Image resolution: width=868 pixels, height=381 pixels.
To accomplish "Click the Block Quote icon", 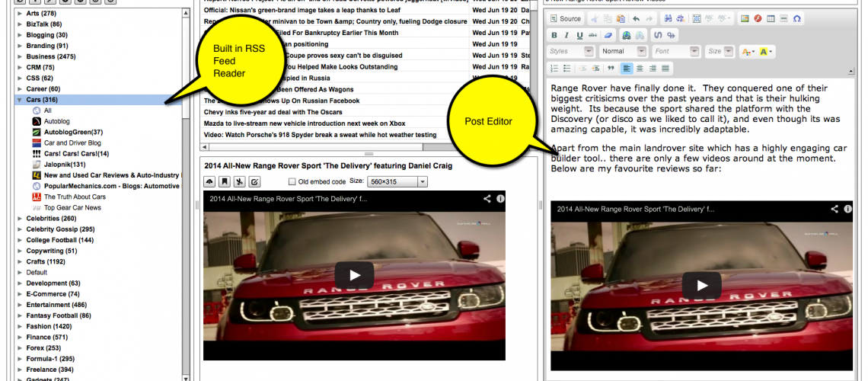I will coord(611,68).
